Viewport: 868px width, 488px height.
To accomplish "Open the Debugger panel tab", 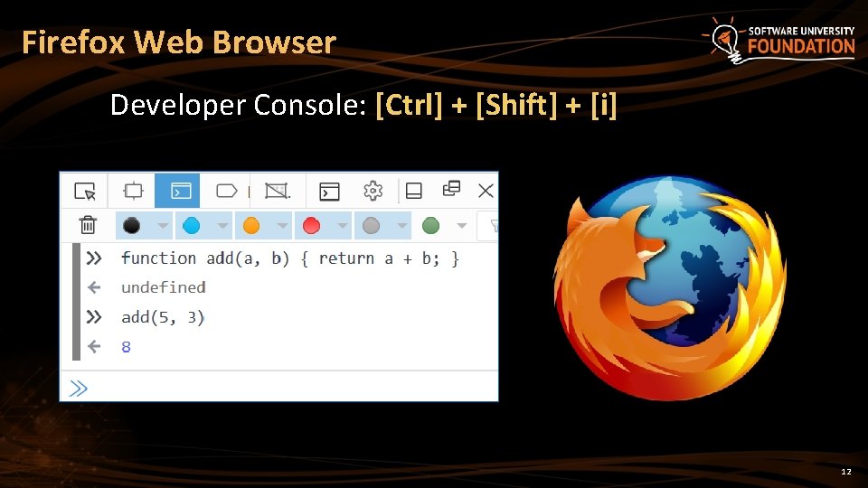I will coord(226,191).
